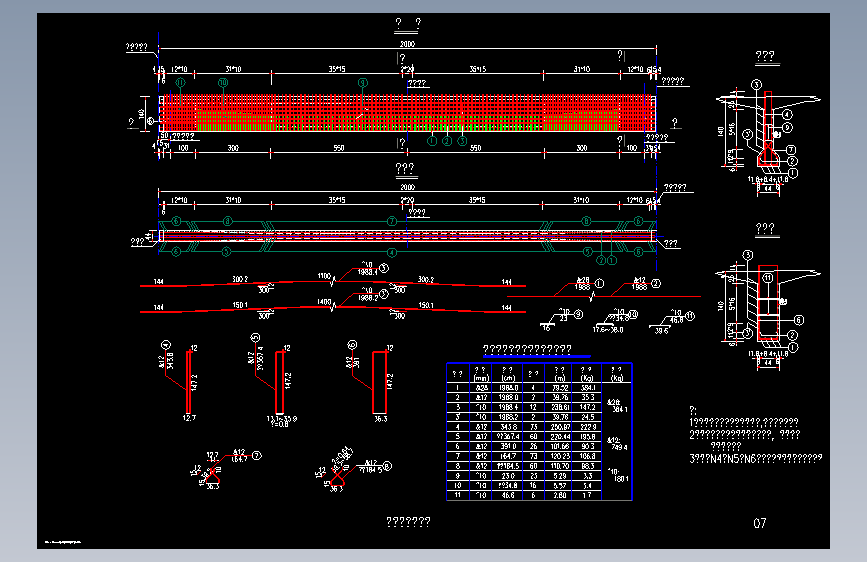The height and width of the screenshot is (562, 867).
Task: Click circled 3 atop upper cross-section
Action: 756,85
